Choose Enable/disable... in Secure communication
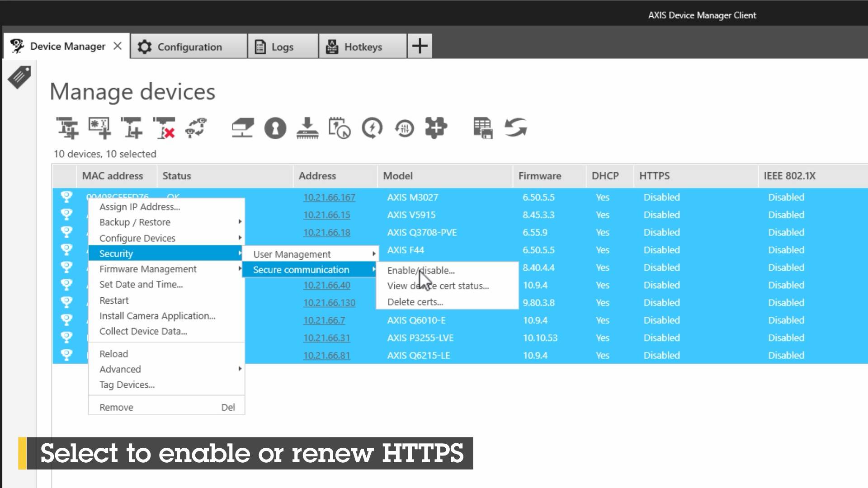The height and width of the screenshot is (488, 868). click(x=420, y=271)
